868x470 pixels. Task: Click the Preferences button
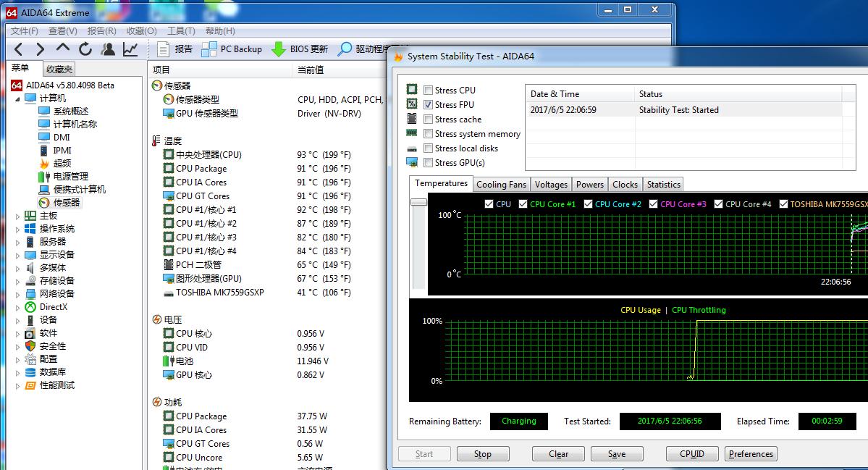tap(751, 454)
